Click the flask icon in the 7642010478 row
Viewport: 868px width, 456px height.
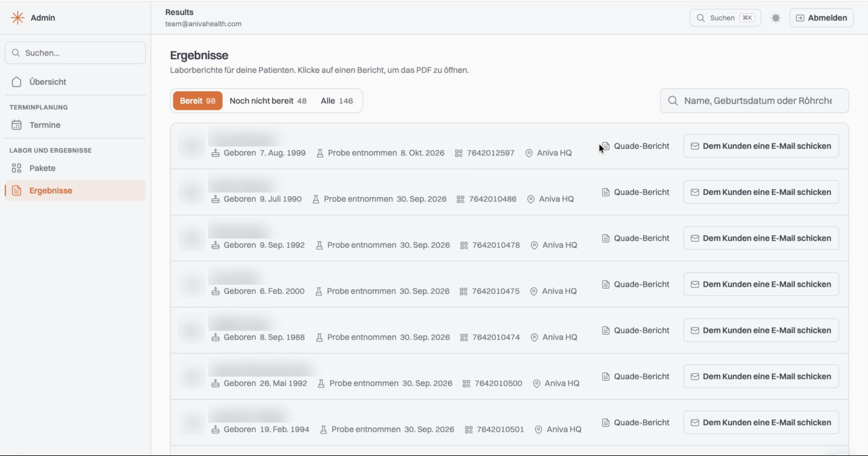click(x=319, y=245)
